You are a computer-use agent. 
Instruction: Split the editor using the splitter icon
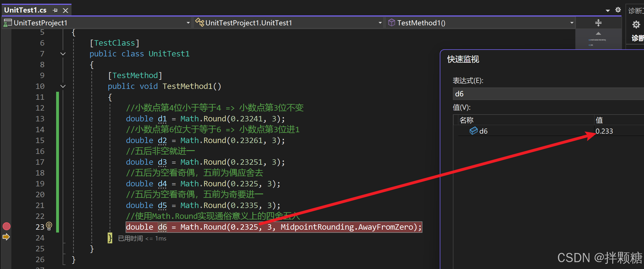pyautogui.click(x=598, y=23)
